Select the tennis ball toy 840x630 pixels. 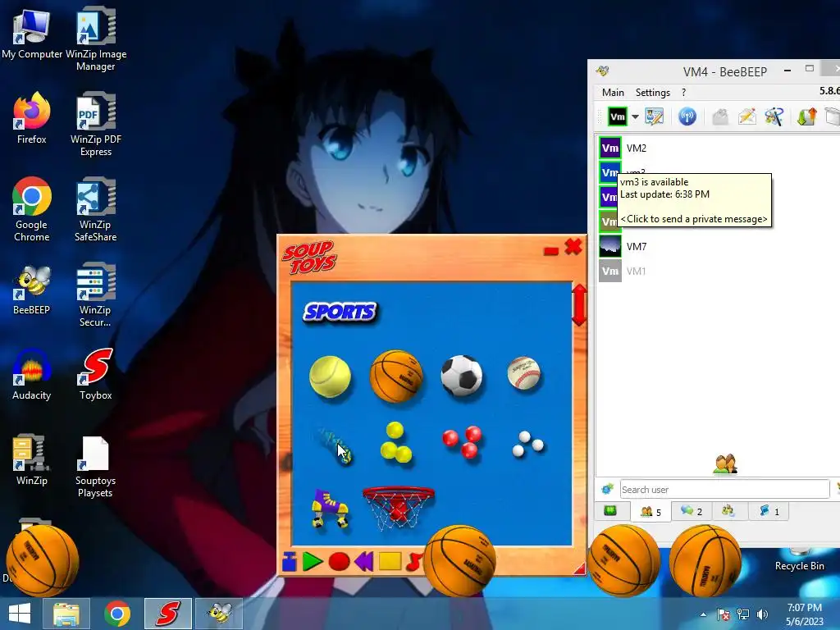click(330, 377)
